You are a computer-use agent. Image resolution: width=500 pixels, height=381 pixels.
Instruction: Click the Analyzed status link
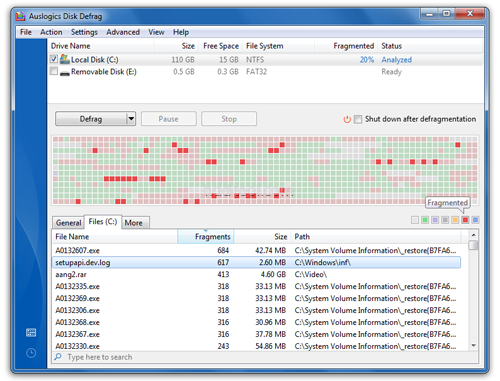[x=396, y=60]
